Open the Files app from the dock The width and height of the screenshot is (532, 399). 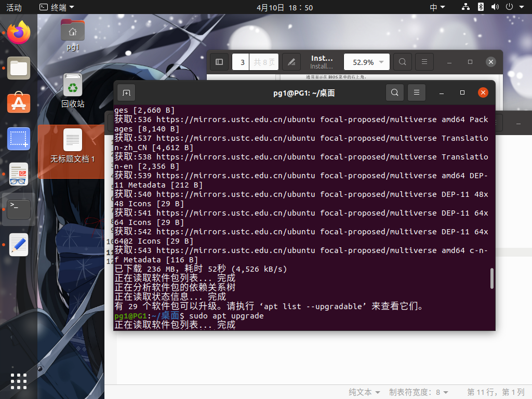(18, 68)
